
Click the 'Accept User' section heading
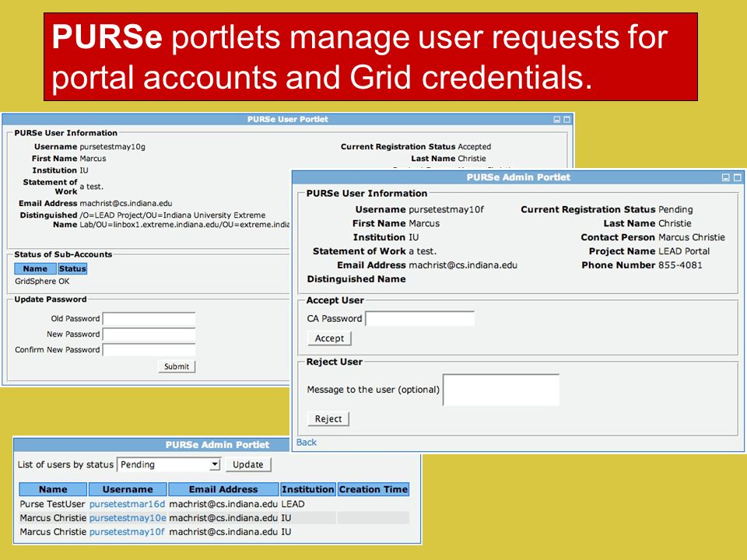tap(335, 300)
